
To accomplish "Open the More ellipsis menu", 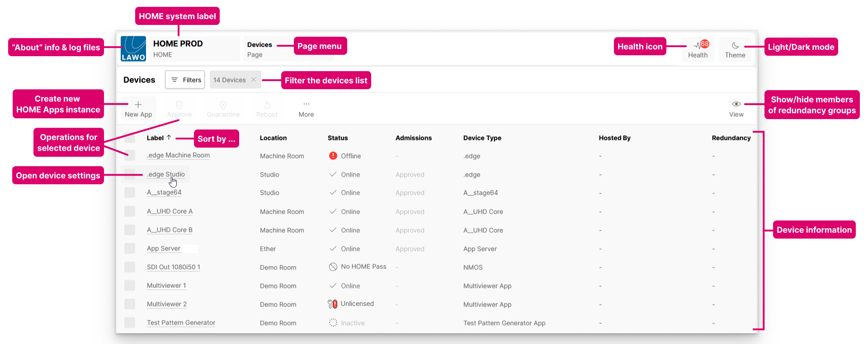I will point(306,104).
